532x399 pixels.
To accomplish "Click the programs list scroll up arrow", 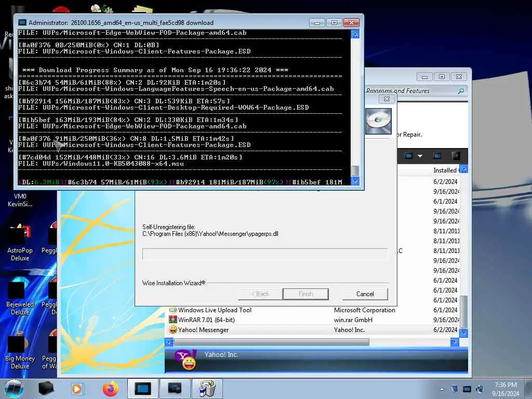I will (463, 169).
